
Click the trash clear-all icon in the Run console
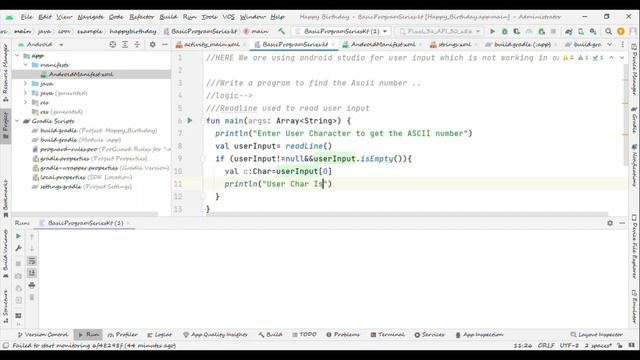tap(32, 298)
